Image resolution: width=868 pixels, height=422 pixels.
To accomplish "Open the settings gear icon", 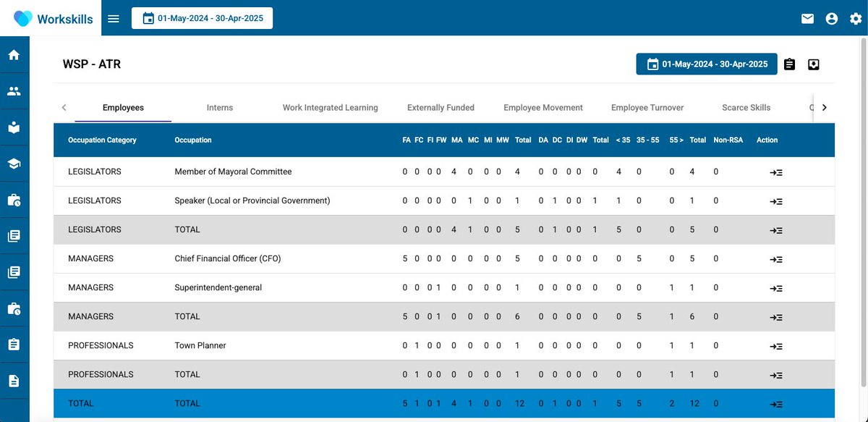I will point(856,19).
